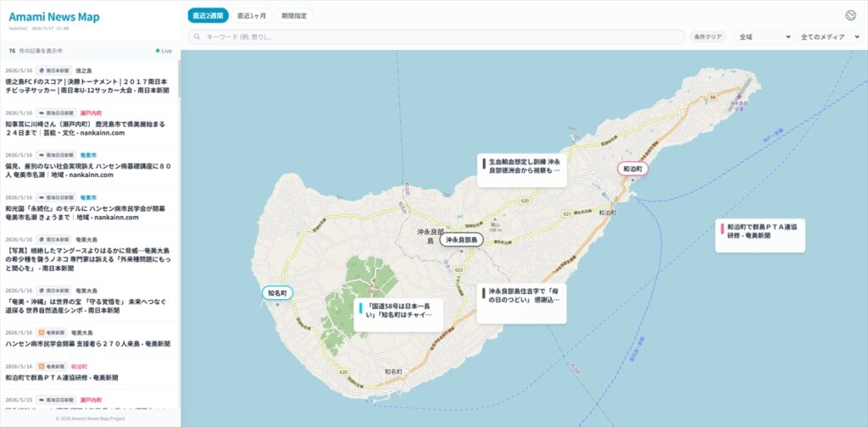
Task: Open the globe icon in top-right corner
Action: [851, 15]
